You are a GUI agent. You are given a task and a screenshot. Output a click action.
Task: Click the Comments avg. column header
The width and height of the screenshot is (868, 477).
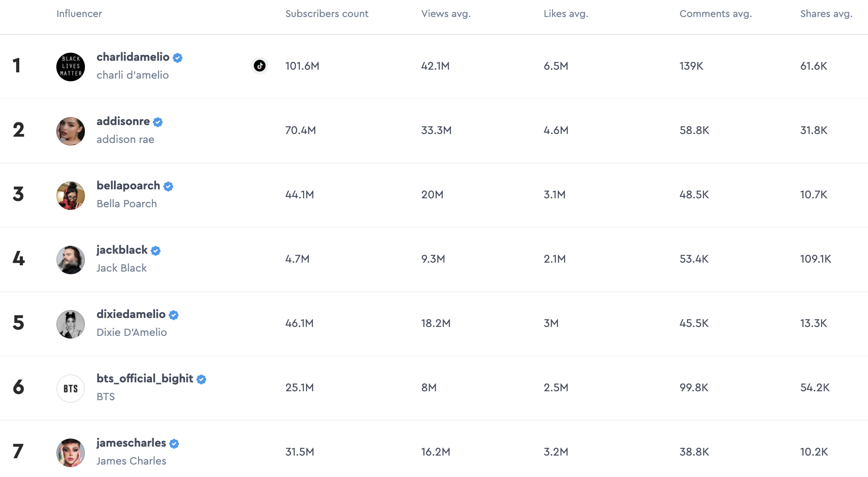715,14
